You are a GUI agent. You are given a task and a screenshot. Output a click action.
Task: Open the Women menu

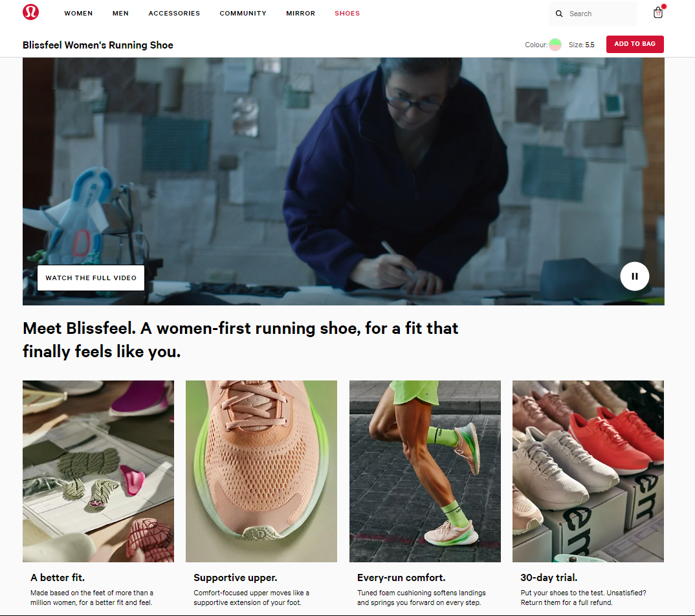point(78,14)
